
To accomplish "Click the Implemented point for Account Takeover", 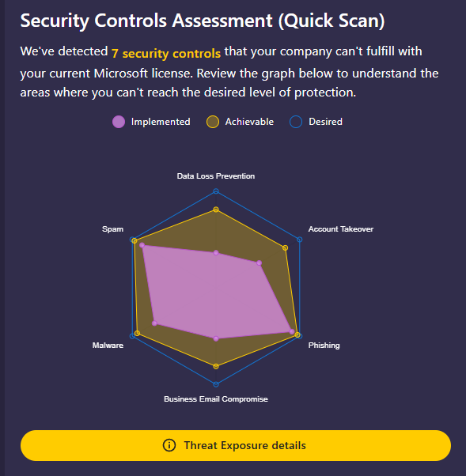I will 260,263.
